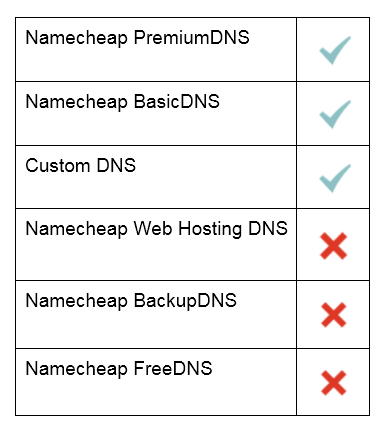Select the Custom DNS label
Viewport: 385px width, 428px height.
(x=81, y=165)
